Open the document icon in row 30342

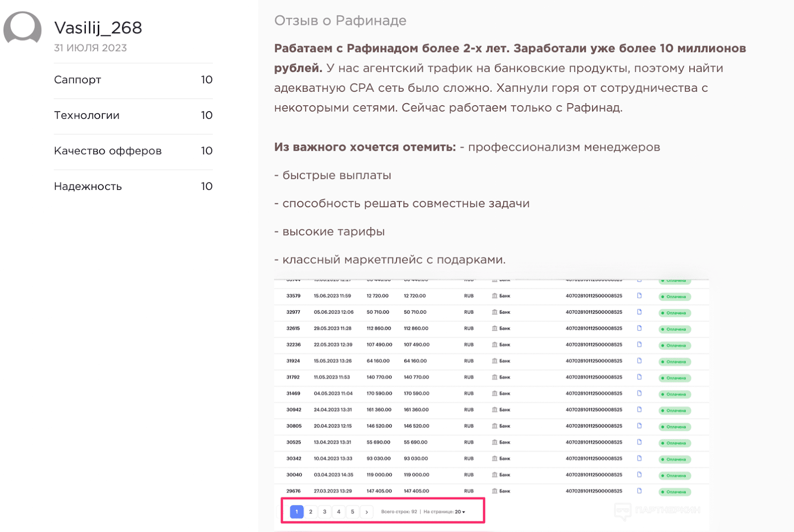(x=639, y=458)
